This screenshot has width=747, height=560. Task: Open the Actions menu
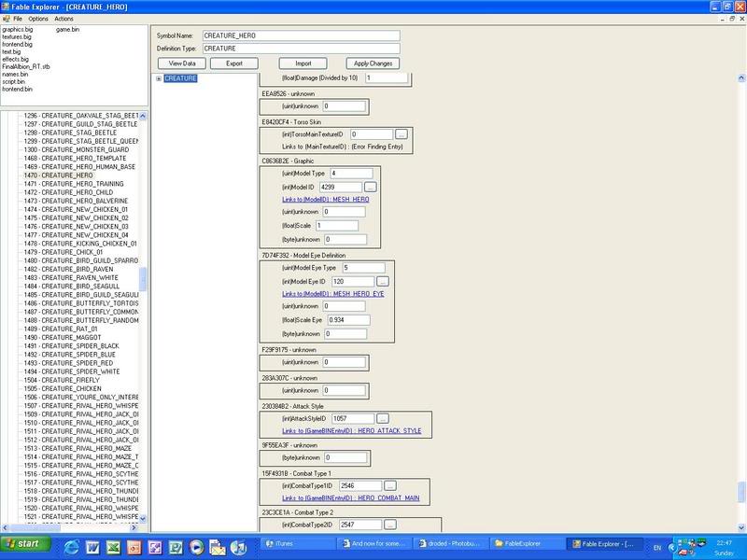coord(63,19)
